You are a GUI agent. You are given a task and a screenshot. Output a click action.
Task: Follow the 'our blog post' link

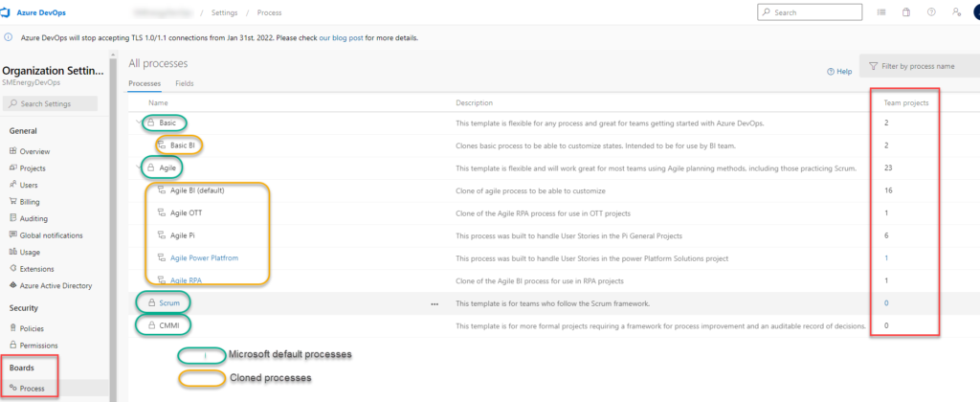[x=342, y=37]
